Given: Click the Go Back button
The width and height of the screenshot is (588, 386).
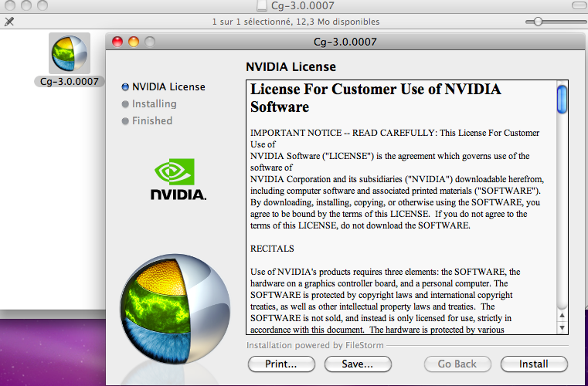Looking at the screenshot, I should click(x=457, y=364).
